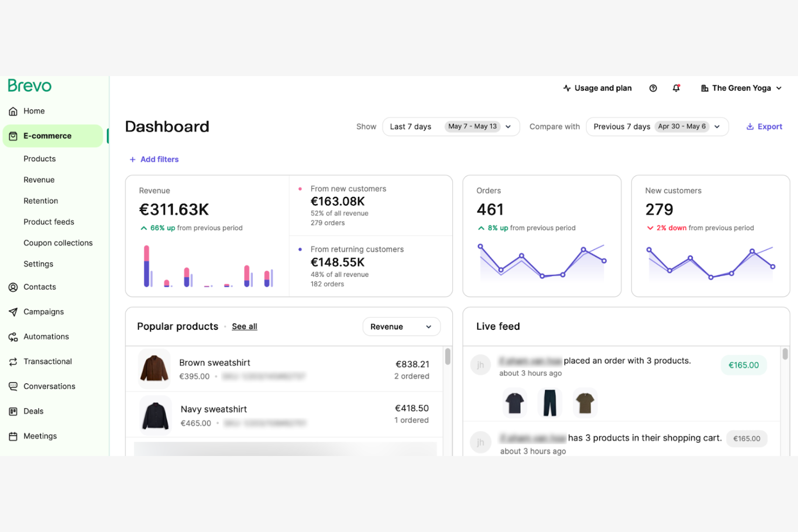Expand the Last 7 days date dropdown

point(450,127)
